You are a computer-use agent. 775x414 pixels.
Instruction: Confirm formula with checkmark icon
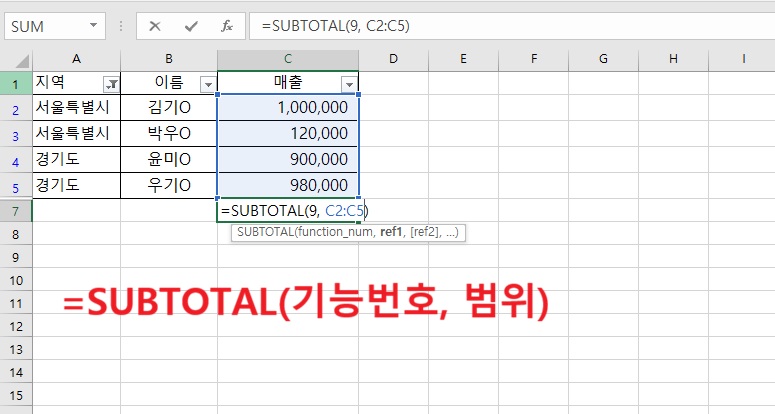point(191,26)
